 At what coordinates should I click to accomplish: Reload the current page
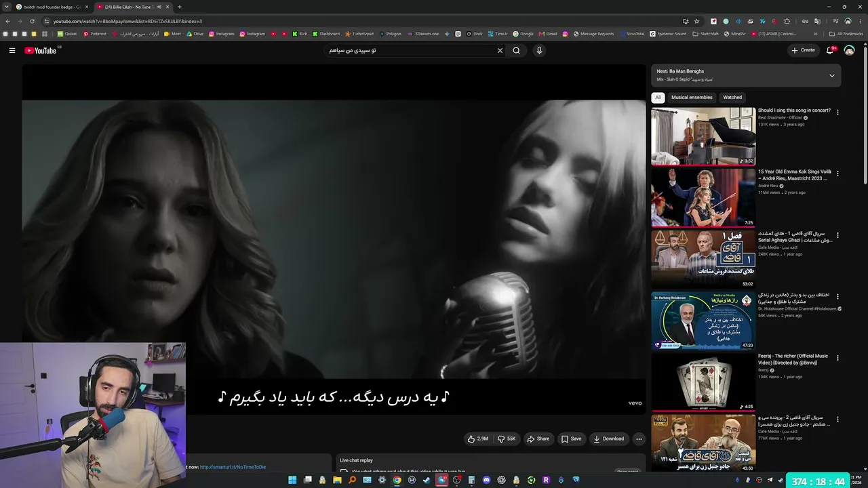point(32,21)
